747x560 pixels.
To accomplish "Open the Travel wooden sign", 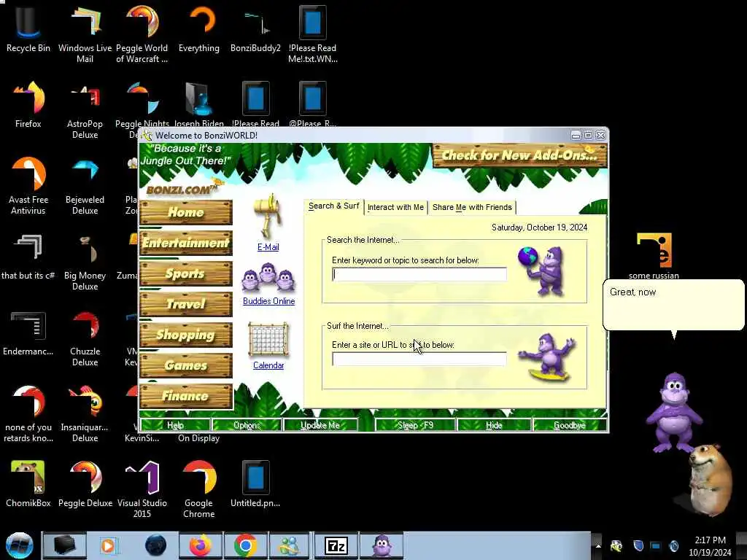I will 186,304.
